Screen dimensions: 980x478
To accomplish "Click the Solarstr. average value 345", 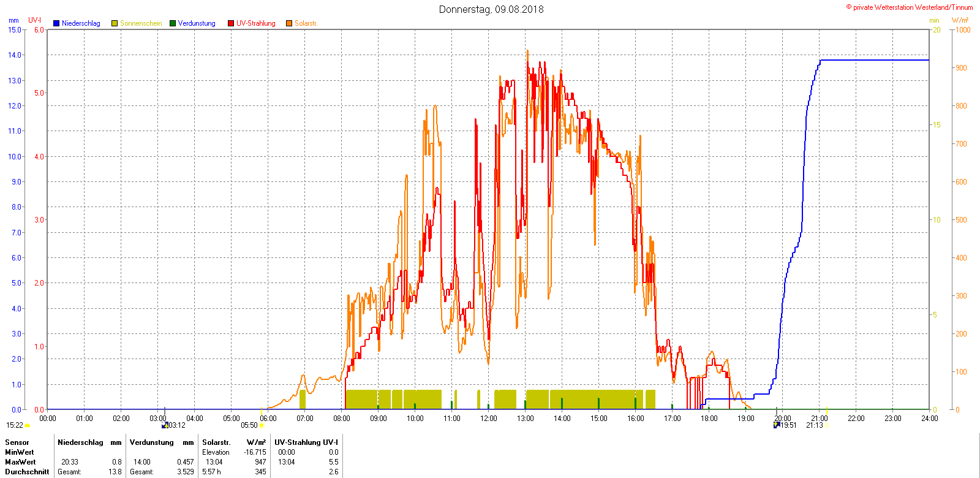I will [x=261, y=472].
